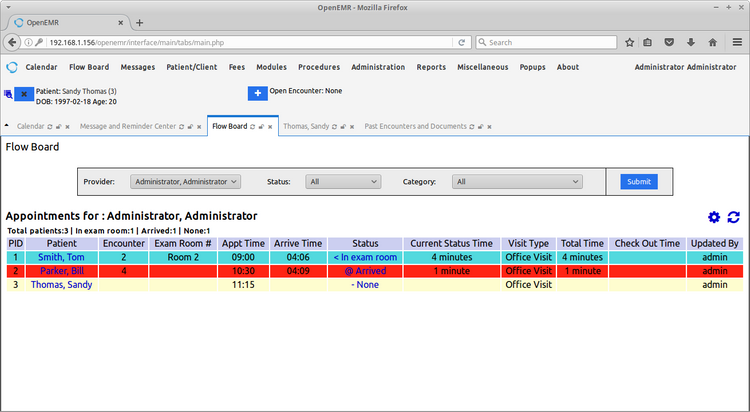Open the Category filter dropdown
This screenshot has height=412, width=750.
pyautogui.click(x=517, y=182)
